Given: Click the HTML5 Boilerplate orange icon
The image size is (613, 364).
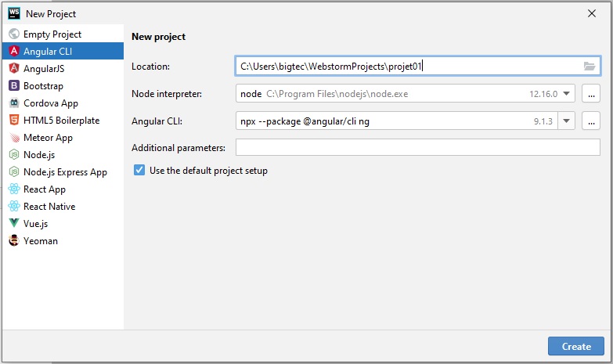Looking at the screenshot, I should (14, 120).
